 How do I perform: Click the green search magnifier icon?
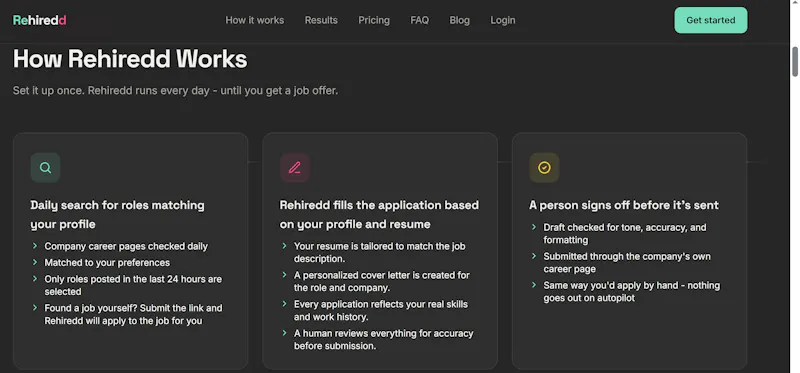click(x=45, y=168)
